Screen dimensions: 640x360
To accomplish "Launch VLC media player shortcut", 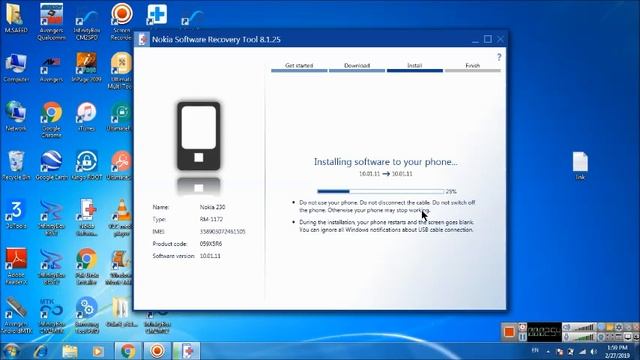I will click(x=121, y=218).
